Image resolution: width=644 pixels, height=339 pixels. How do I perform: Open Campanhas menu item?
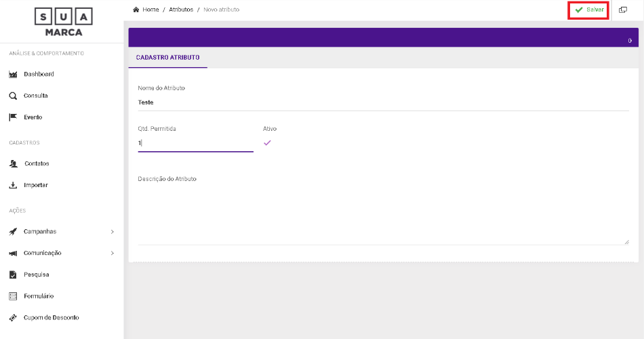point(40,232)
